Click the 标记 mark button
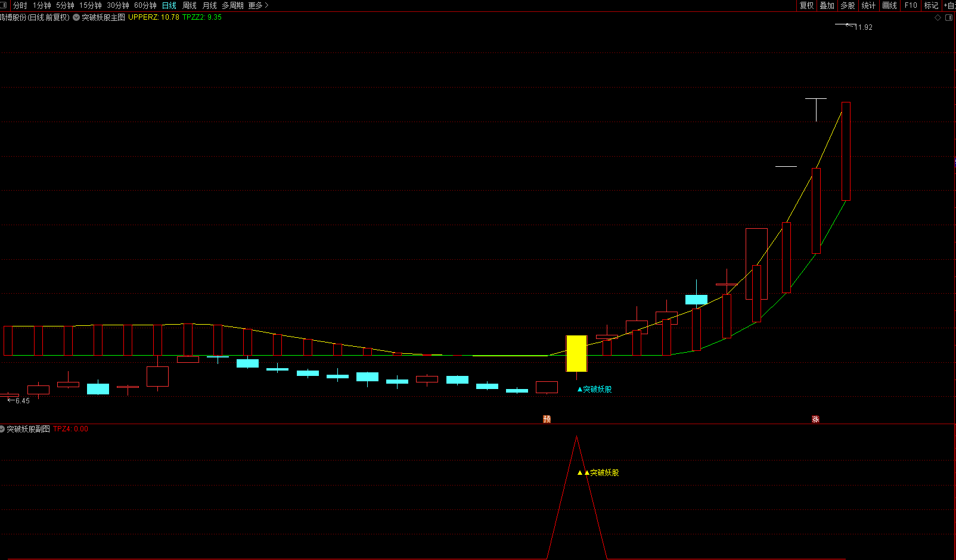 pyautogui.click(x=931, y=5)
